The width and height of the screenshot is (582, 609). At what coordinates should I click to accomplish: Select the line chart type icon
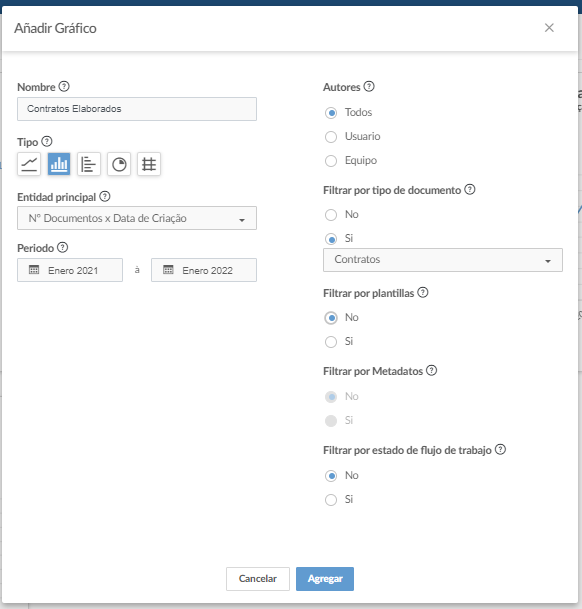29,164
